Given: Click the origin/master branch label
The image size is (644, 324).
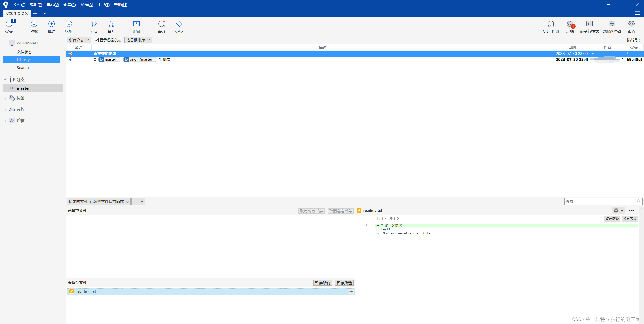Looking at the screenshot, I should pyautogui.click(x=140, y=59).
